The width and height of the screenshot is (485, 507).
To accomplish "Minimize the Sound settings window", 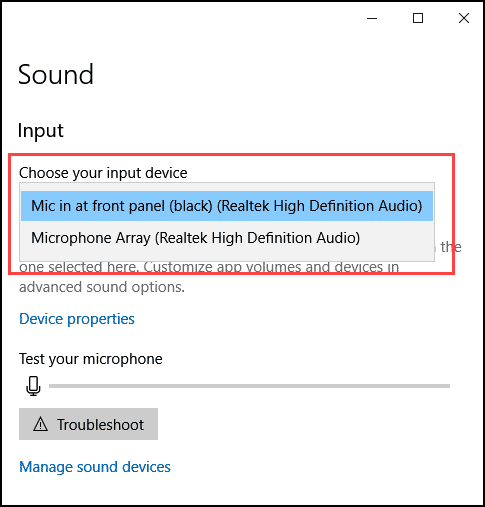I will point(372,18).
